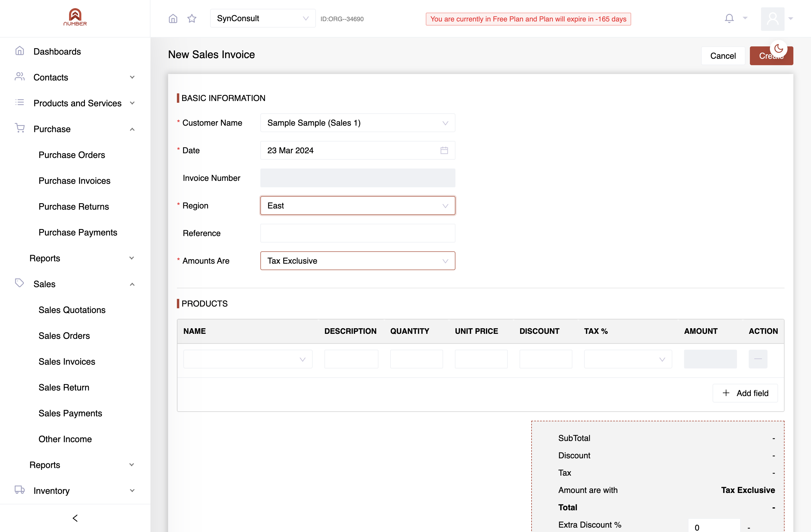Expand Reports under Sales section

pos(75,464)
